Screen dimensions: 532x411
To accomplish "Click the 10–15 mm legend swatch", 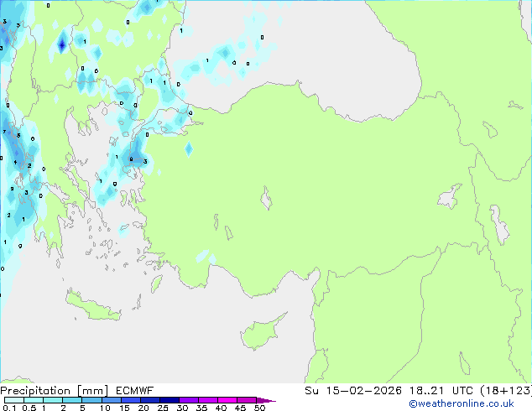I will tap(111, 400).
